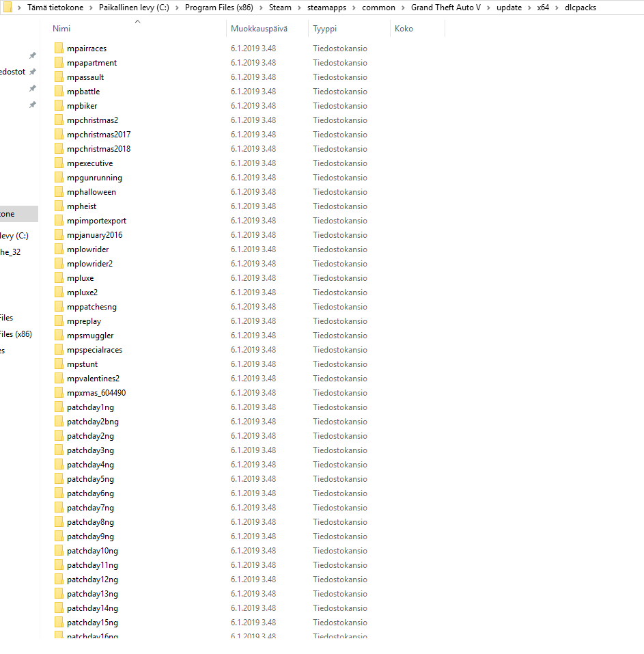Expand chevron after Grand Theft Auto V breadcrumb
The width and height of the screenshot is (644, 654).
click(x=488, y=8)
